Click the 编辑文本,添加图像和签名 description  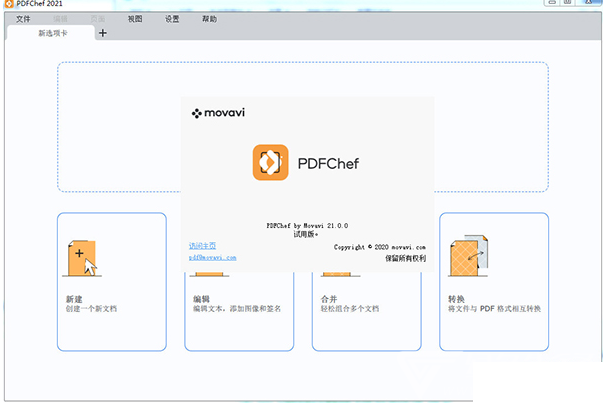[x=237, y=308]
